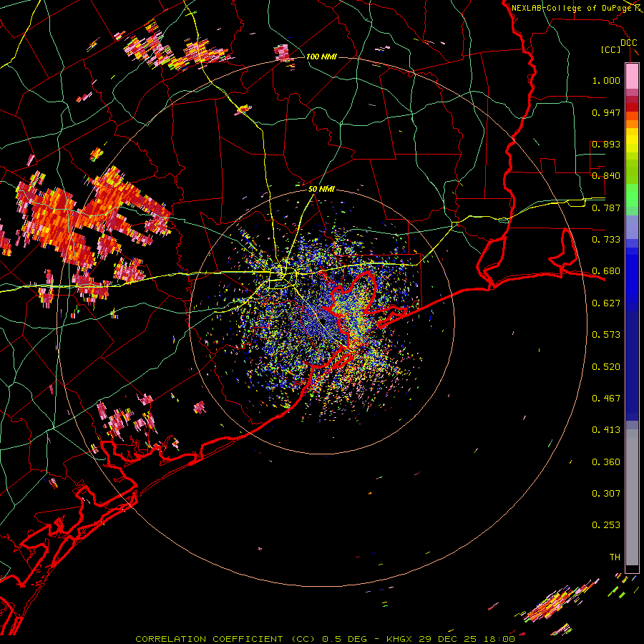Click the 0.413 scale value

pyautogui.click(x=606, y=430)
